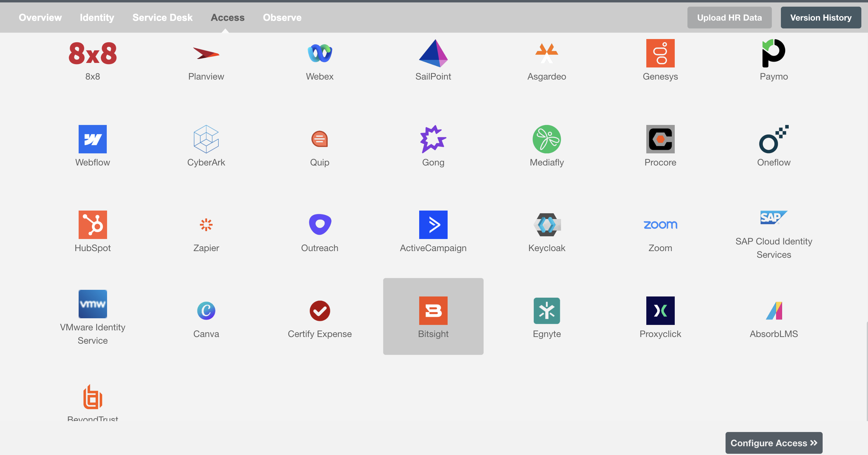Click the "Bitsight" label text
This screenshot has width=868, height=455.
point(433,334)
